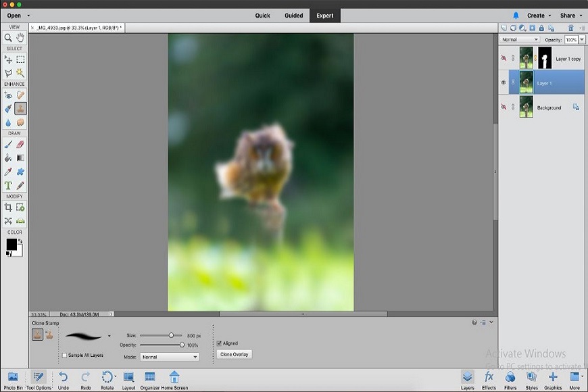
Task: Select the Zoom tool
Action: point(8,38)
